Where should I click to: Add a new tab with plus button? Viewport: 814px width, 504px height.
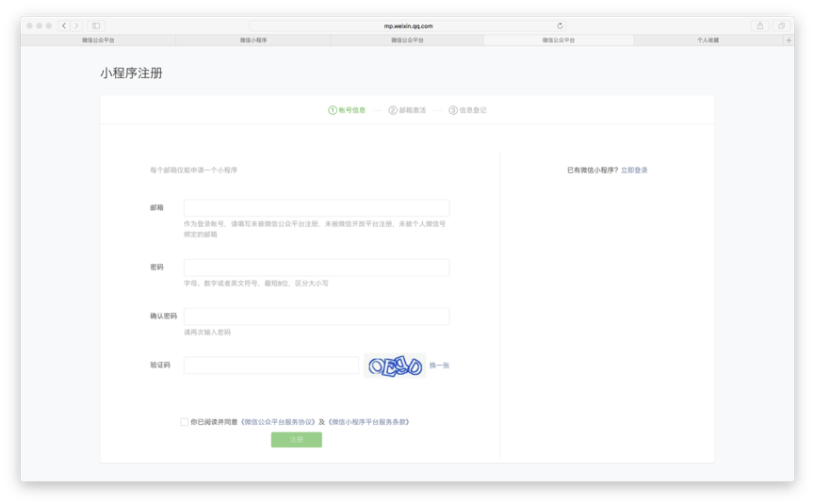tap(789, 40)
